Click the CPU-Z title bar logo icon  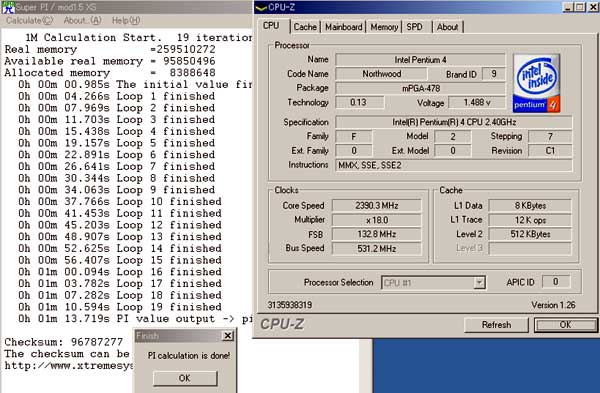pos(261,7)
